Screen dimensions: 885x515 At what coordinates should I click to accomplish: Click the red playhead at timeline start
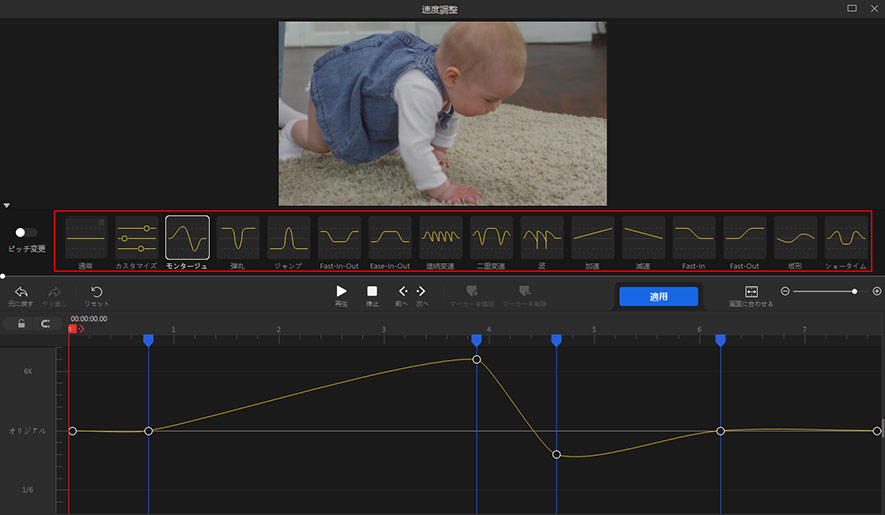(x=72, y=329)
